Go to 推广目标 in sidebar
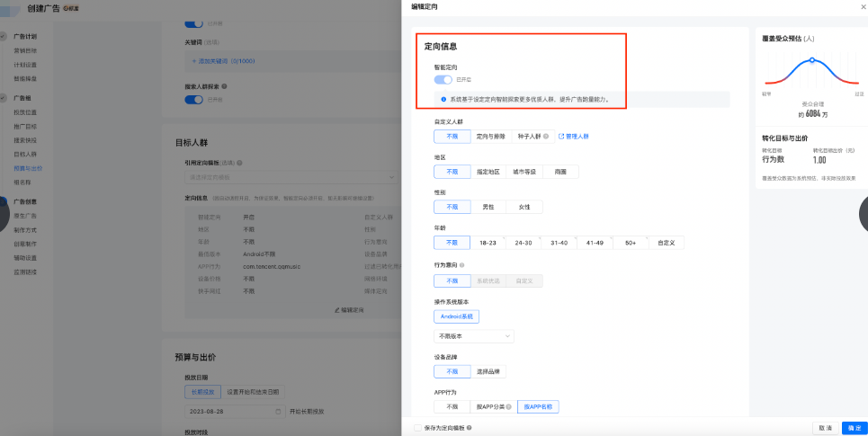The image size is (868, 436). tap(25, 126)
